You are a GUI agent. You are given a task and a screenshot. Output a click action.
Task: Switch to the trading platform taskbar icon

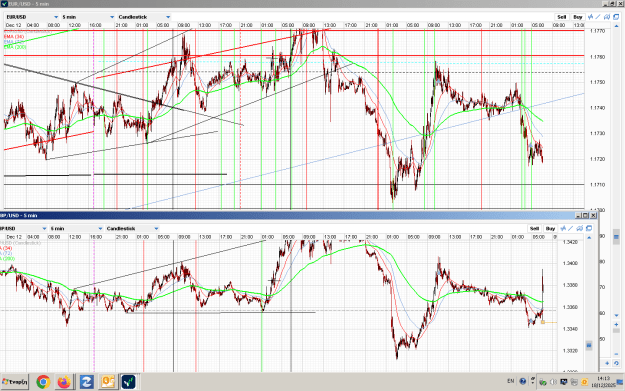tap(129, 382)
